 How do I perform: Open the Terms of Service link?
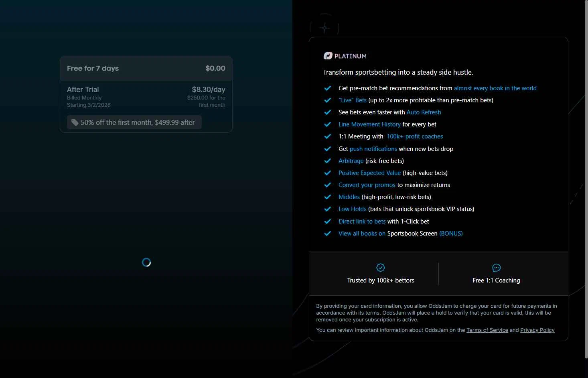[x=487, y=330]
